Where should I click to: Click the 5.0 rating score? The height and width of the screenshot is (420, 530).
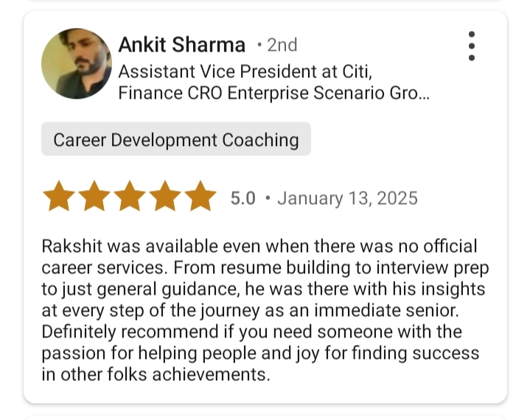[x=243, y=198]
